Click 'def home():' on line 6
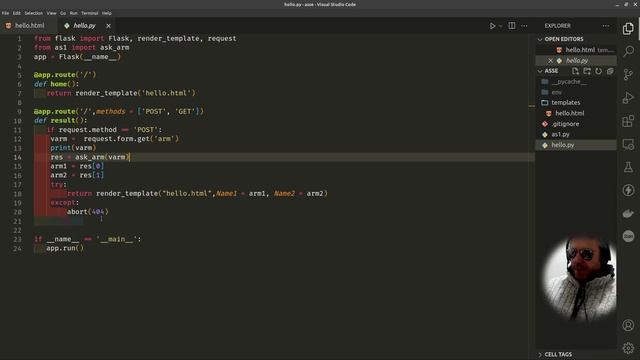The width and height of the screenshot is (640, 360). [x=57, y=84]
